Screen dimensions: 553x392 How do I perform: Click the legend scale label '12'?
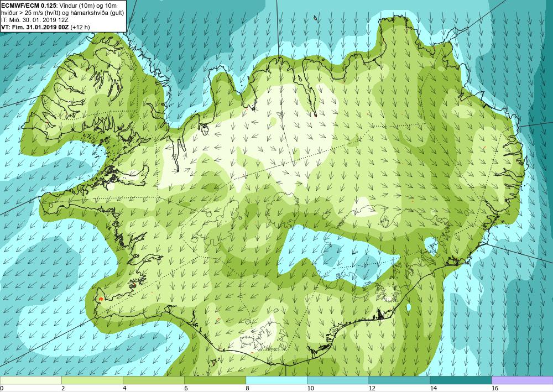pos(372,388)
